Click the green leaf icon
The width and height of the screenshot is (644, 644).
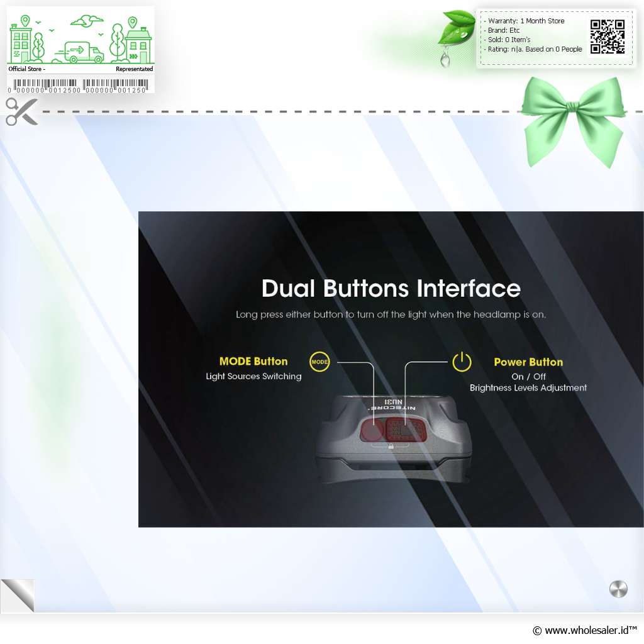point(456,27)
